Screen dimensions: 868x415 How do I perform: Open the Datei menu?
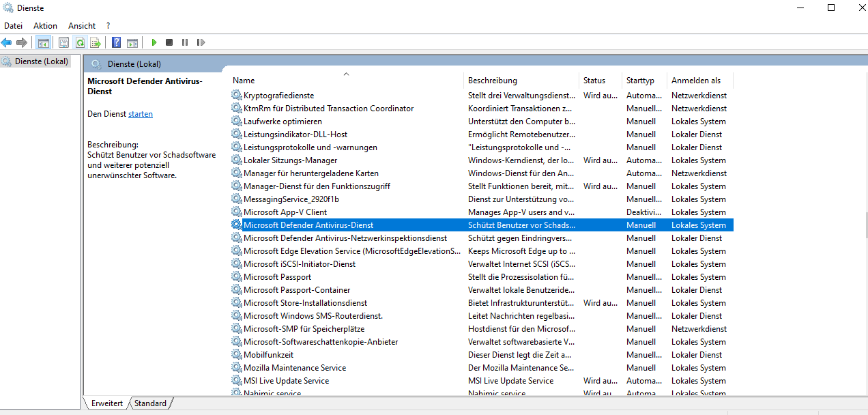[13, 26]
